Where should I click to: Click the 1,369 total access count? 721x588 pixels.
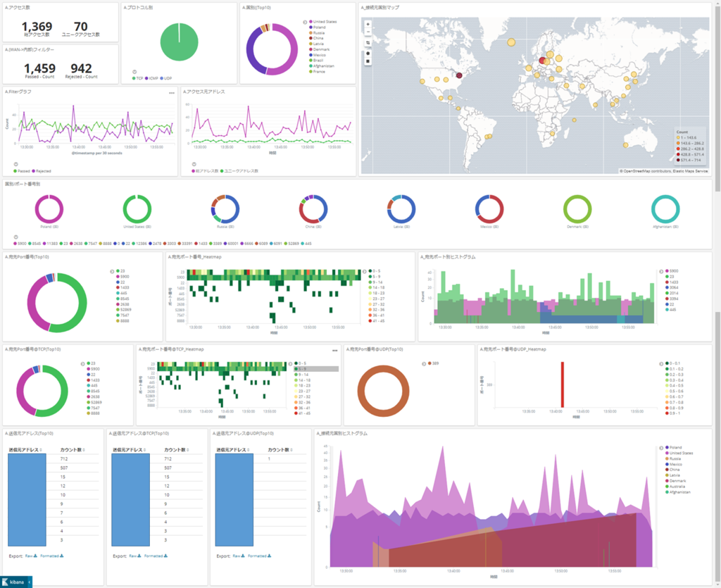tap(37, 27)
